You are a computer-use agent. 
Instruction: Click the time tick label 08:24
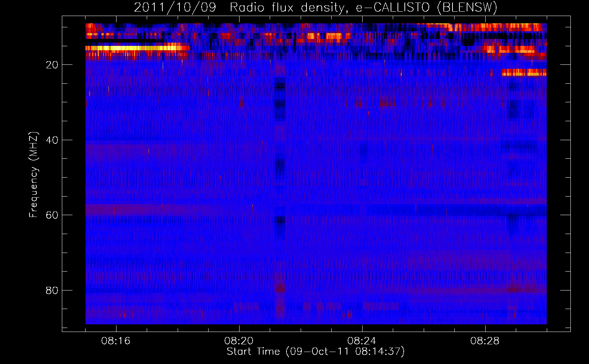coord(362,341)
